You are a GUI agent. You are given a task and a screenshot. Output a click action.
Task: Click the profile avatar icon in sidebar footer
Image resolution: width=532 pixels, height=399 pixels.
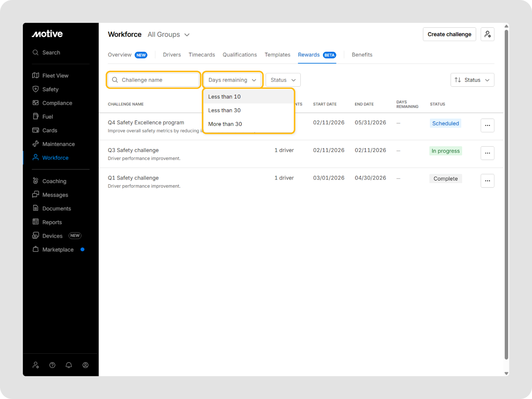(x=85, y=365)
